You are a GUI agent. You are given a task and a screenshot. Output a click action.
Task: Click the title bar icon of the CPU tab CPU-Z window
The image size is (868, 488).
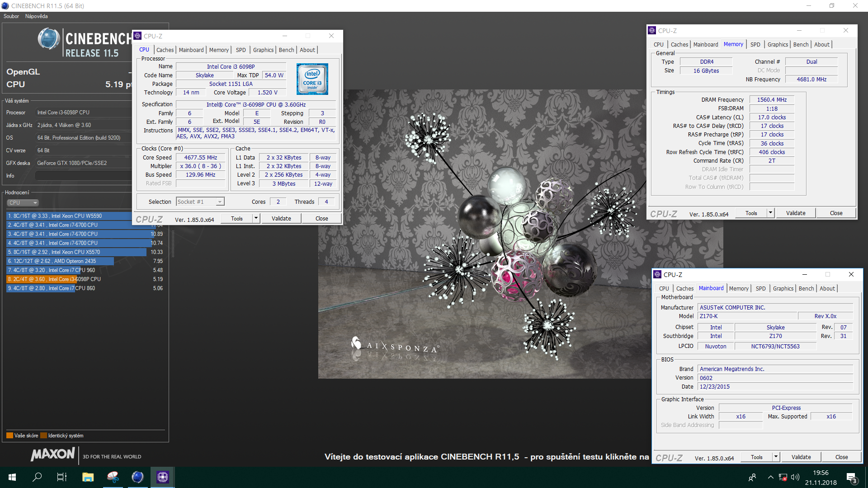(137, 36)
